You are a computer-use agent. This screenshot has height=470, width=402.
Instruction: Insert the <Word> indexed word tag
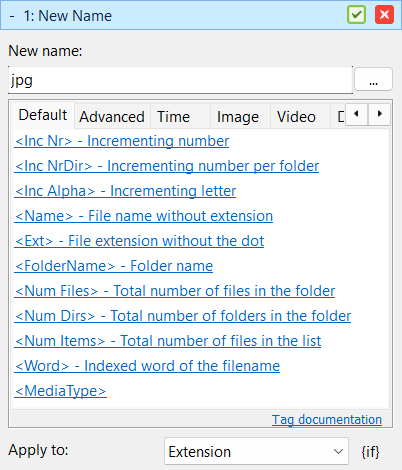(x=147, y=366)
